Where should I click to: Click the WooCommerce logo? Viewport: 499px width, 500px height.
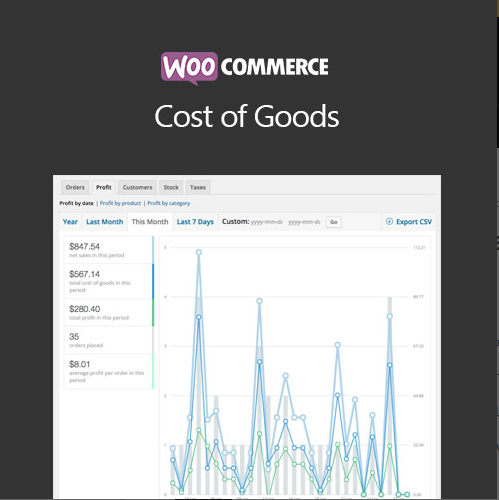click(x=245, y=68)
